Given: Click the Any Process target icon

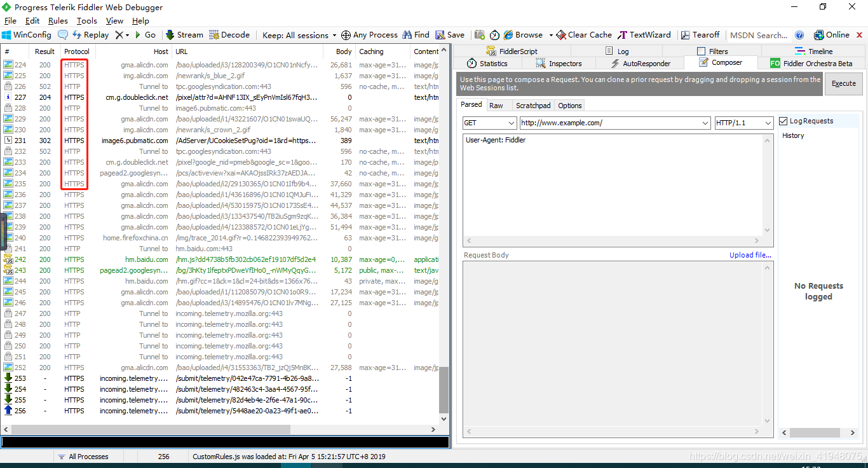Looking at the screenshot, I should point(346,35).
